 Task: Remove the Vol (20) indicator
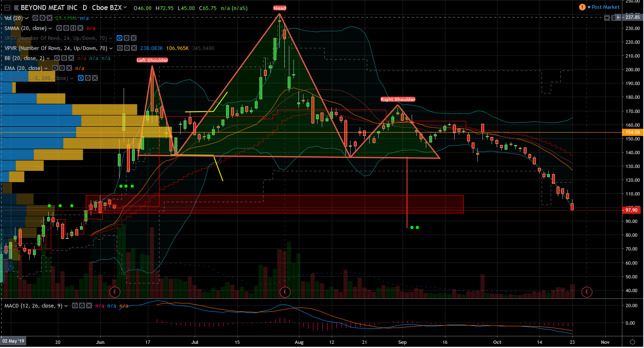pyautogui.click(x=50, y=18)
